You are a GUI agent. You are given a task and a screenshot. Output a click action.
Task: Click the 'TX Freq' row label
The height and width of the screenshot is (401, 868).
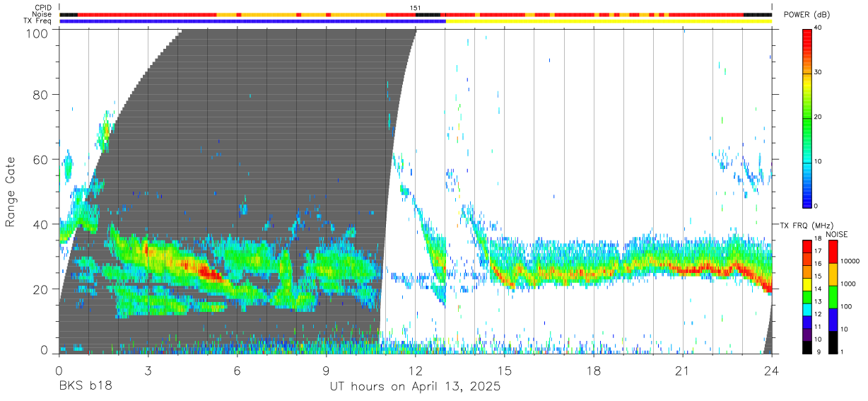[39, 21]
